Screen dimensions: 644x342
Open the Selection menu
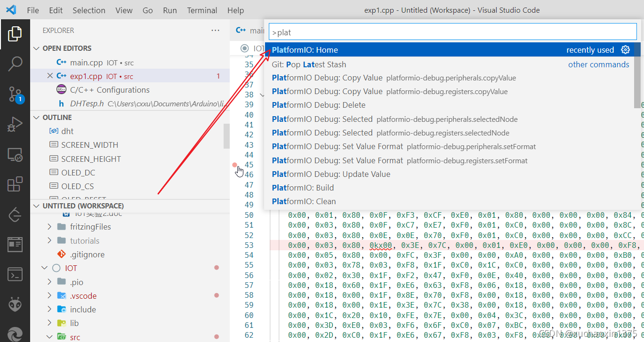tap(89, 10)
